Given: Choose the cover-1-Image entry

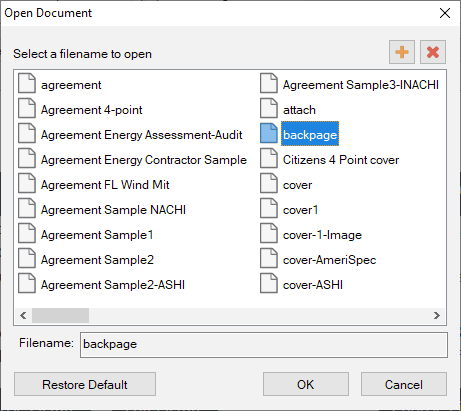Looking at the screenshot, I should [x=322, y=235].
